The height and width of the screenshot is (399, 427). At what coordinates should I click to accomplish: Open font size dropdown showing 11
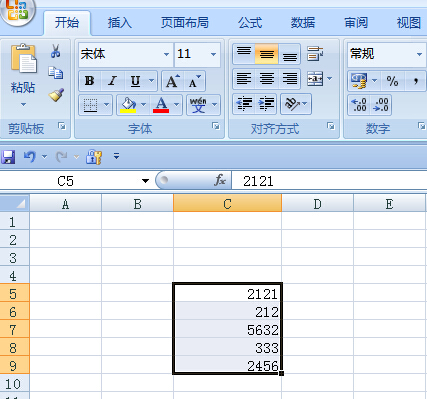point(213,54)
